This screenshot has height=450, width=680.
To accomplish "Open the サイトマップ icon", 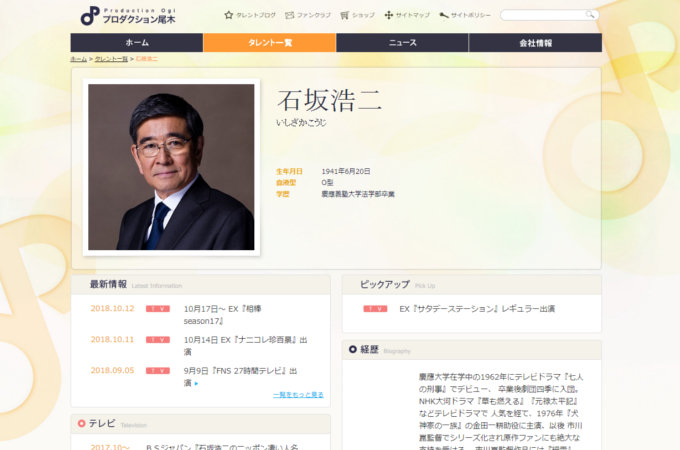I will click(389, 15).
